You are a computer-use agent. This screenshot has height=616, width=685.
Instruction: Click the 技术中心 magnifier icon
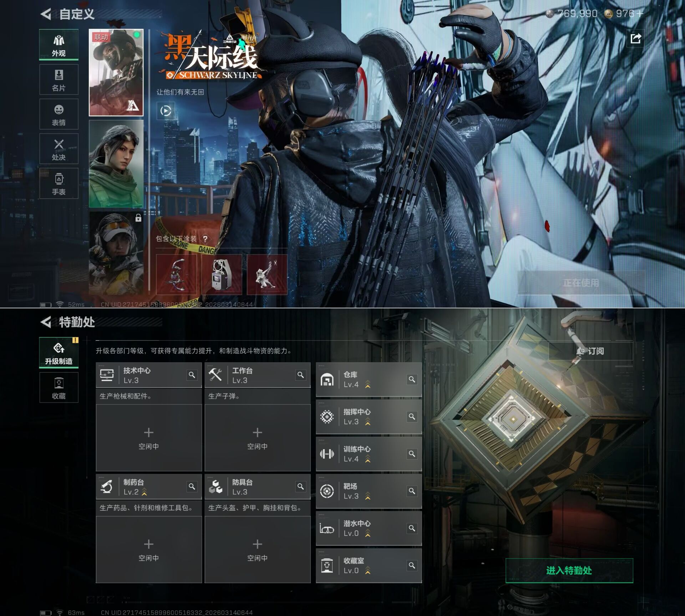coord(192,375)
